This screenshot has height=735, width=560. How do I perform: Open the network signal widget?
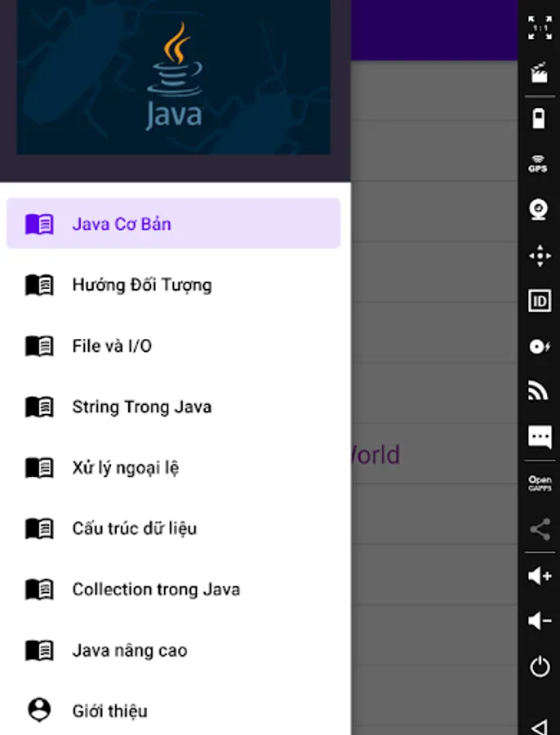[x=539, y=391]
